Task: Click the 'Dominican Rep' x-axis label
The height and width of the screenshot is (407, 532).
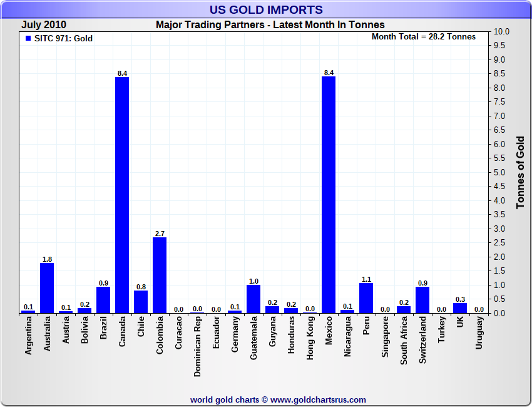Action: click(x=197, y=347)
